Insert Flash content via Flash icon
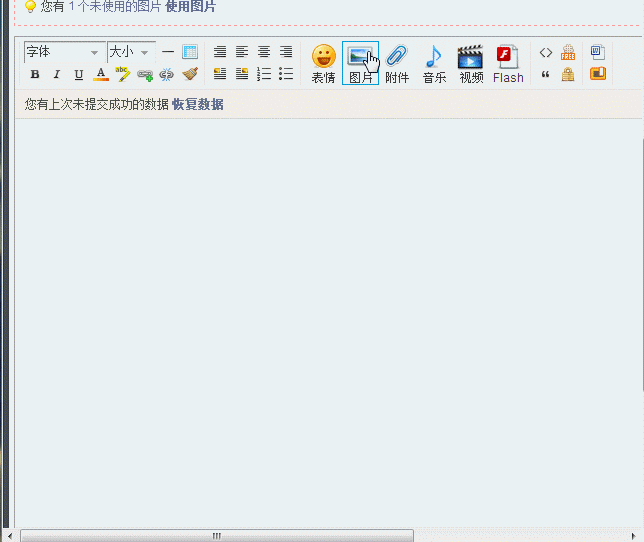The height and width of the screenshot is (542, 644). [x=508, y=63]
